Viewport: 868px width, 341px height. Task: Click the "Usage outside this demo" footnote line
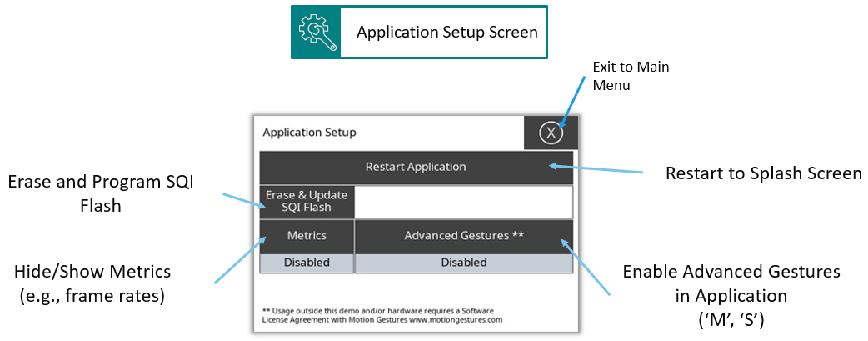[x=382, y=310]
